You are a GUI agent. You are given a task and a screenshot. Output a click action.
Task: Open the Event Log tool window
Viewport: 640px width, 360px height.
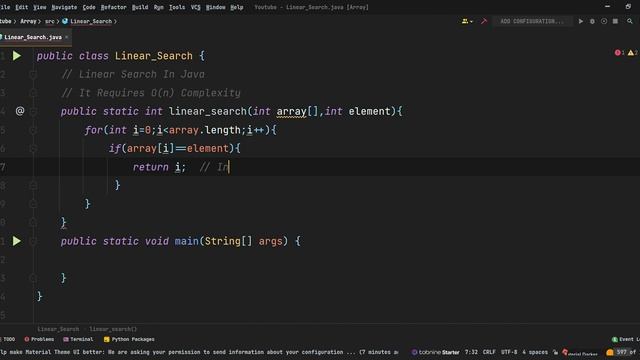(625, 339)
